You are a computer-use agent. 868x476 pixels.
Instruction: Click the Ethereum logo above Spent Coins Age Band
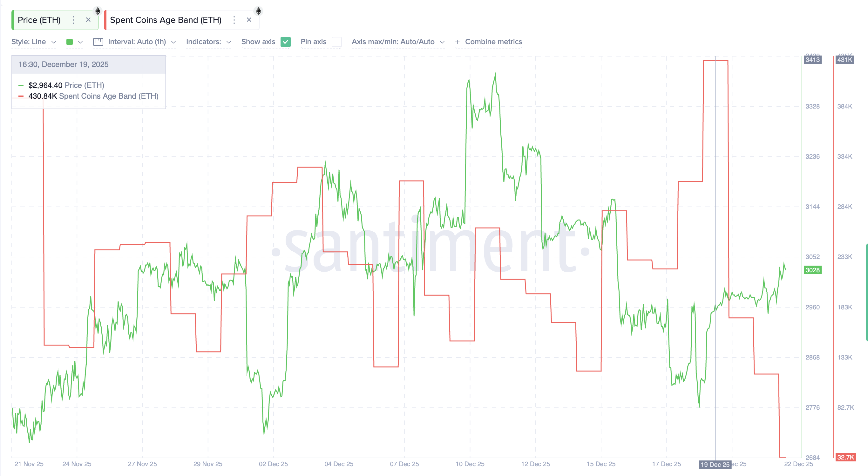(x=258, y=11)
